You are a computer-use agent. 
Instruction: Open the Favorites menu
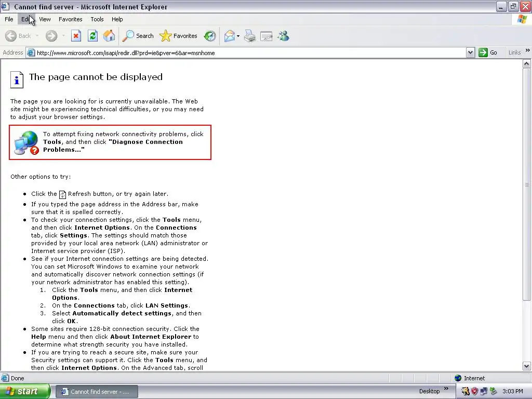pos(71,19)
